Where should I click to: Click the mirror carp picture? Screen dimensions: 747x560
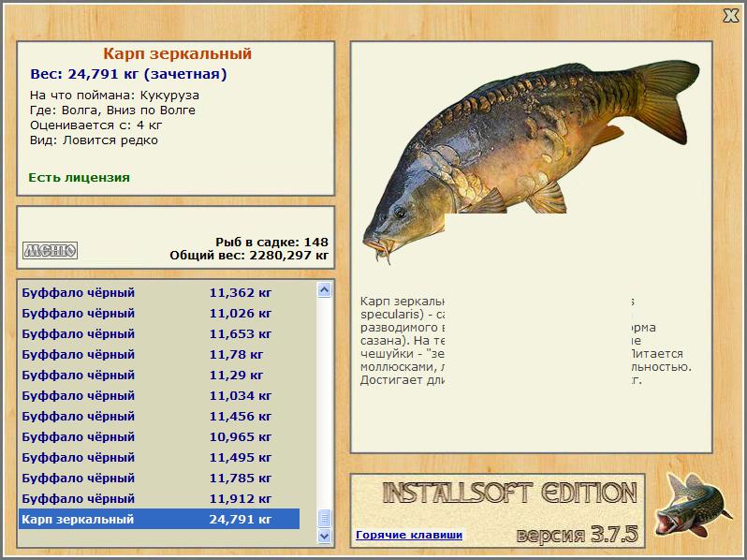click(531, 161)
